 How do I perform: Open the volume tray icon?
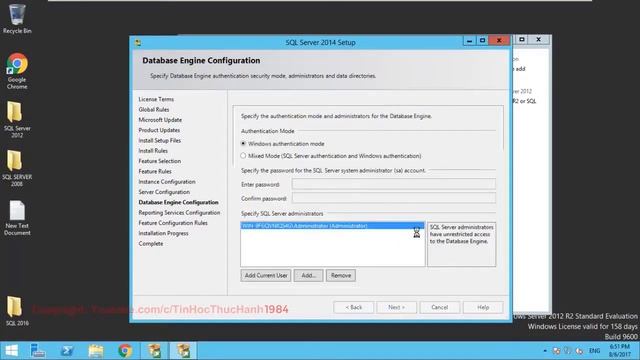coord(579,351)
